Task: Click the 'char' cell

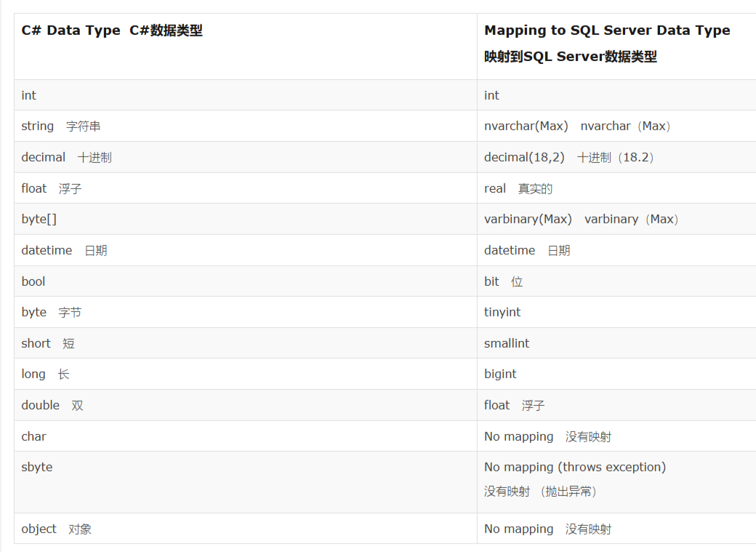Action: click(x=246, y=436)
